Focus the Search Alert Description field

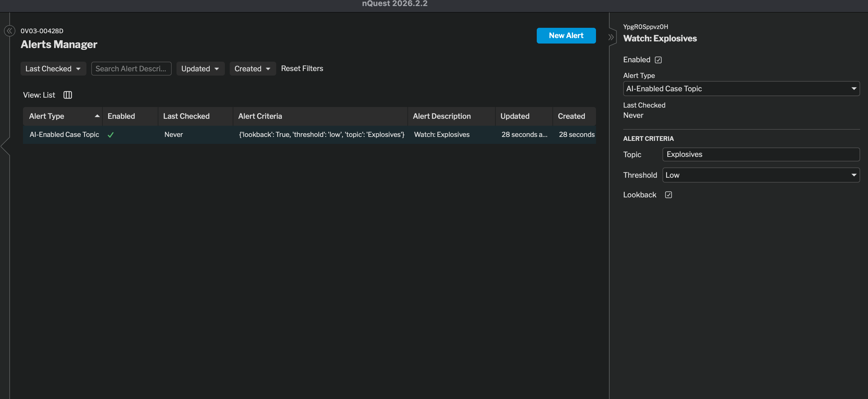(131, 69)
